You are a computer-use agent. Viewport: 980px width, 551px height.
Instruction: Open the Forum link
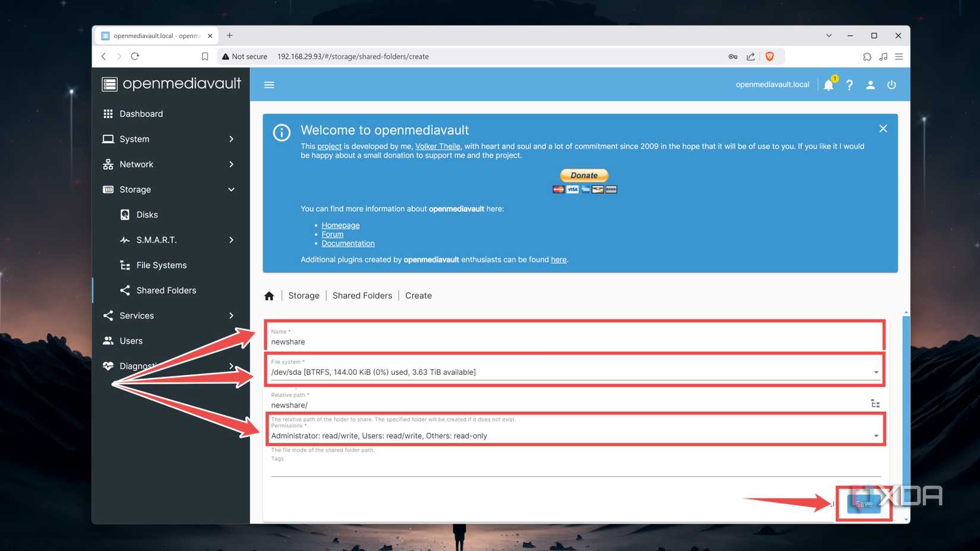click(333, 235)
